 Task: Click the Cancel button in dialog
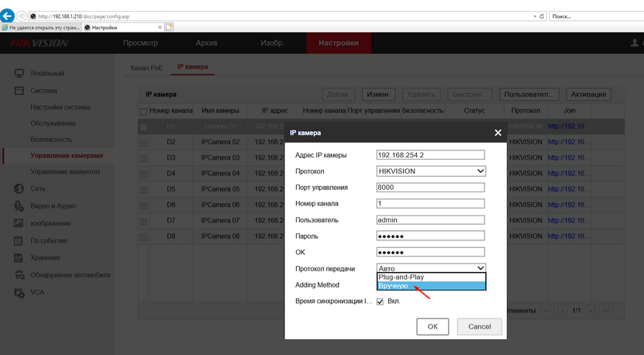pyautogui.click(x=479, y=326)
